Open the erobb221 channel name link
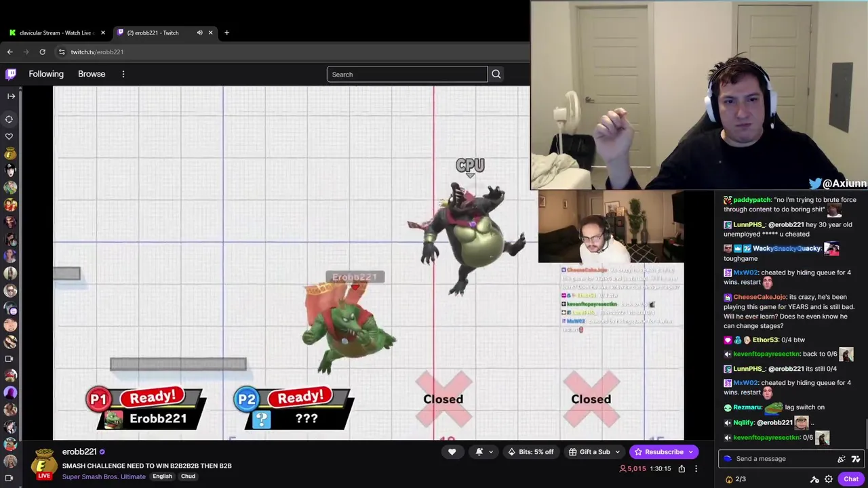 [x=79, y=452]
